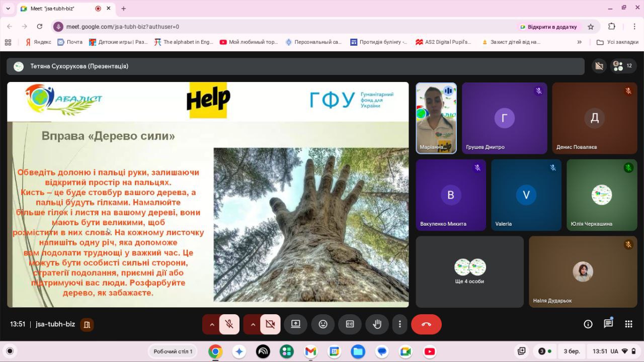
Task: Click the present screen icon
Action: 296,324
